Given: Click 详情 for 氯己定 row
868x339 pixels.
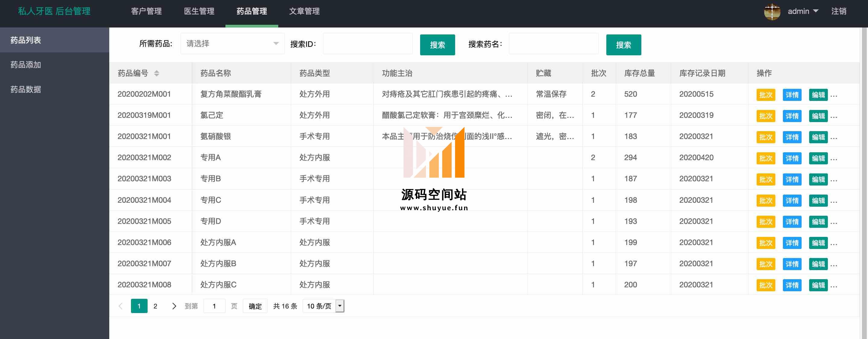Looking at the screenshot, I should [x=792, y=116].
